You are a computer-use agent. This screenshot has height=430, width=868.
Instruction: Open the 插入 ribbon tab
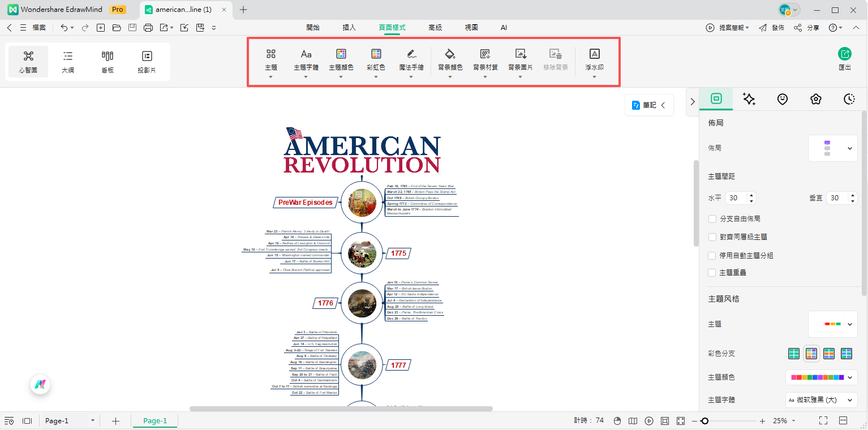[349, 27]
